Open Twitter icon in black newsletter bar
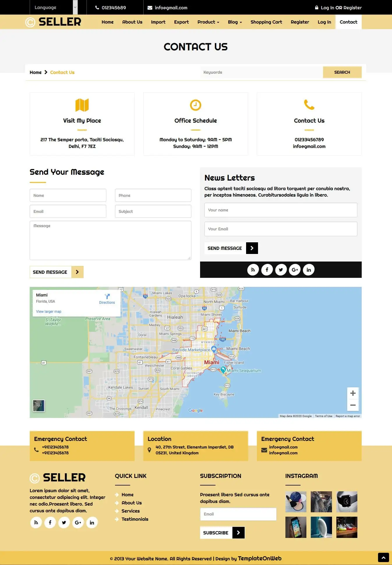This screenshot has height=565, width=392. tap(281, 270)
